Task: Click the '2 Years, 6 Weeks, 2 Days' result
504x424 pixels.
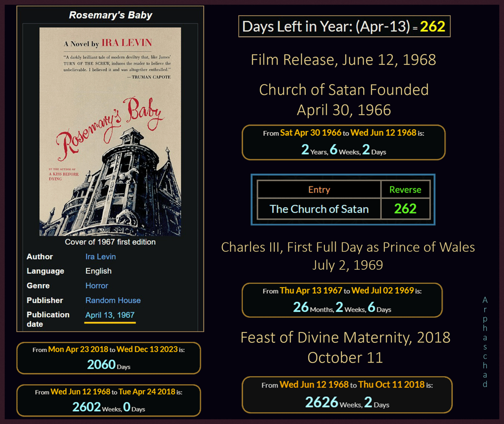Action: click(344, 150)
